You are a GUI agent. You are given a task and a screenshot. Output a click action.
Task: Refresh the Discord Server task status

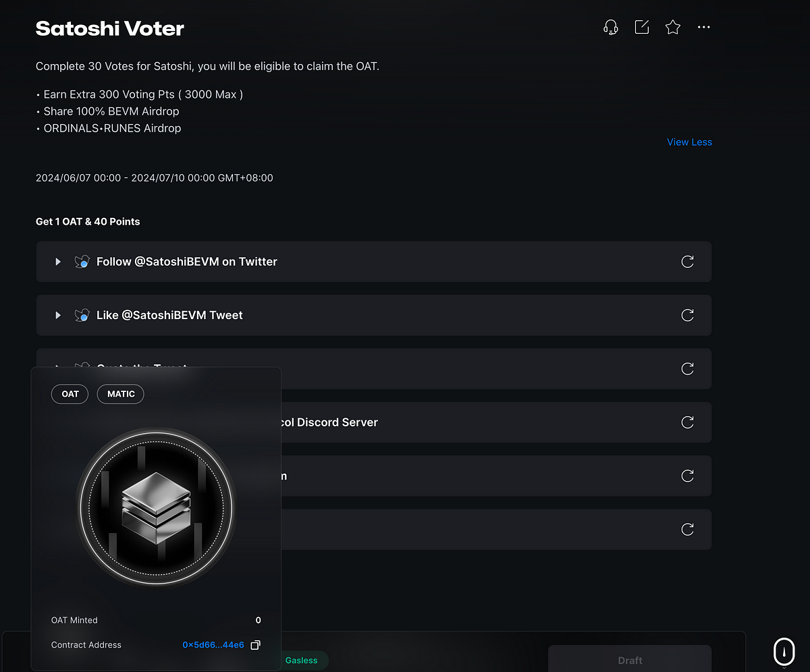click(687, 422)
